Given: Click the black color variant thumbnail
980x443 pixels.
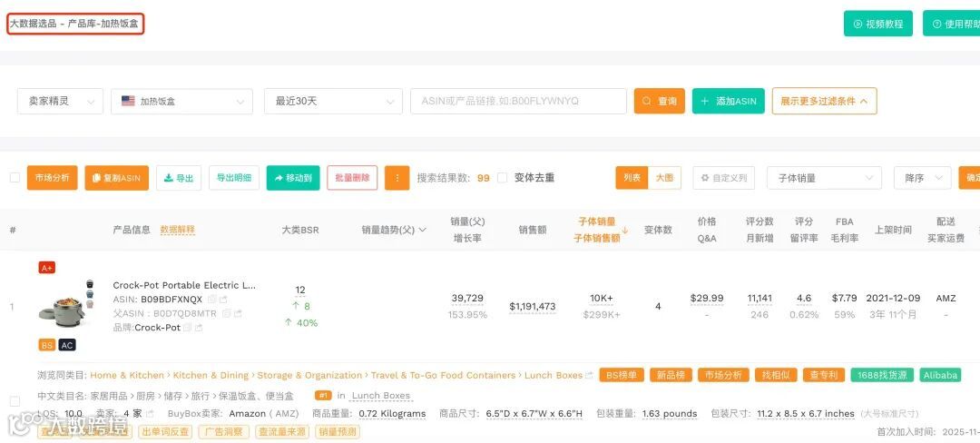Looking at the screenshot, I should (90, 283).
